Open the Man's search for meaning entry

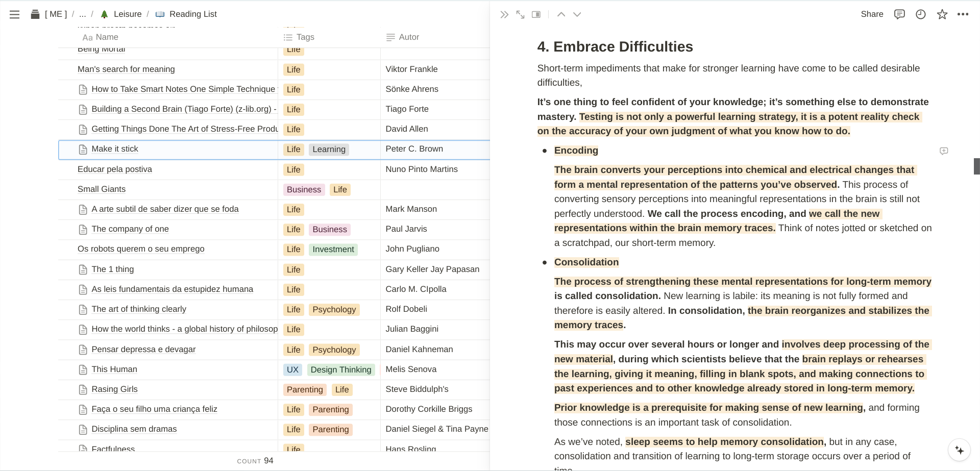coord(126,69)
